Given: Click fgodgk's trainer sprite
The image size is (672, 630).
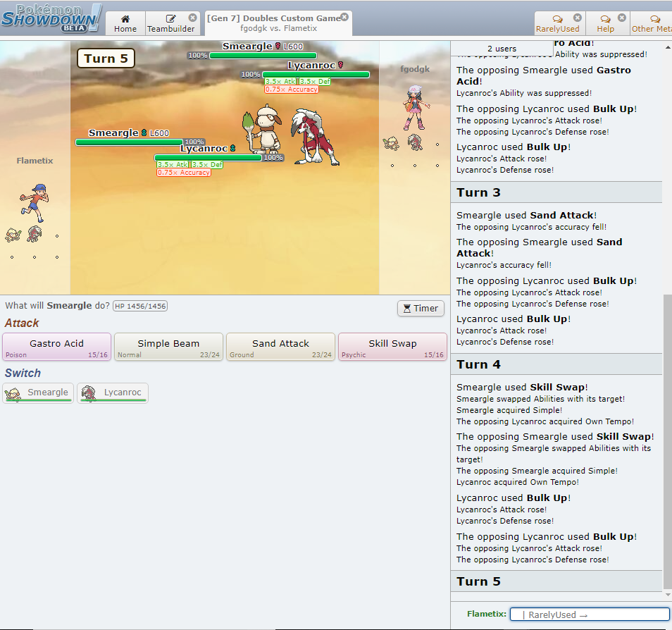Looking at the screenshot, I should click(x=415, y=108).
